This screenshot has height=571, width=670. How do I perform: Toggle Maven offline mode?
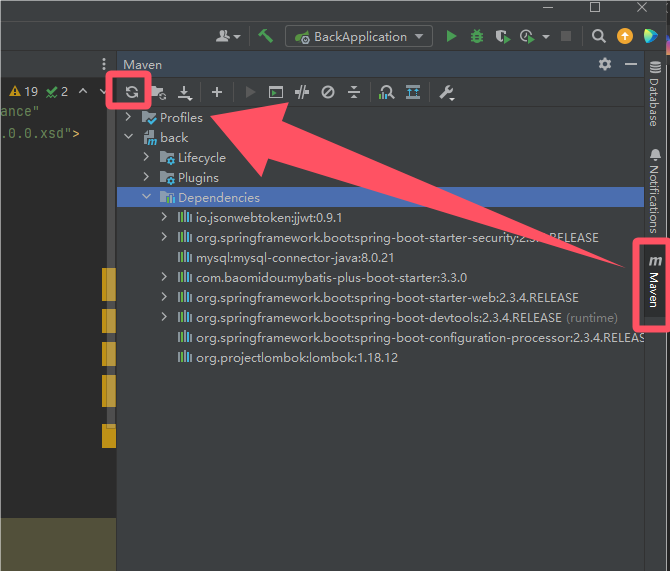[302, 92]
